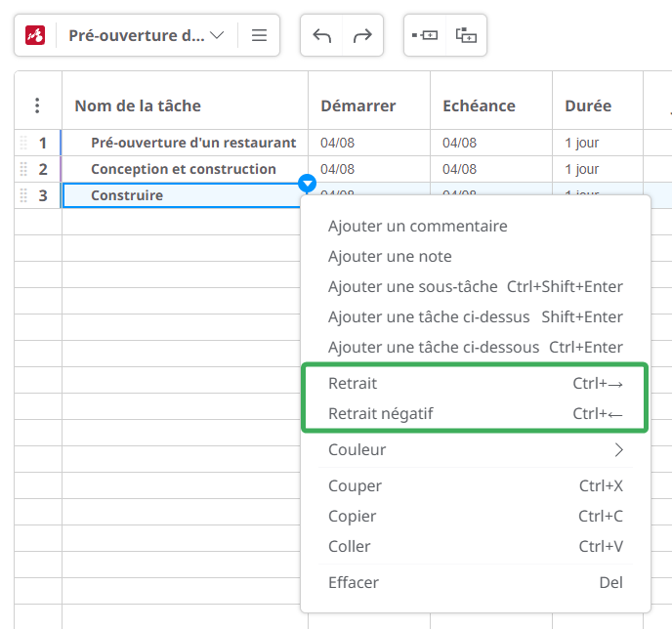Click row number 3
The image size is (672, 629).
(42, 195)
